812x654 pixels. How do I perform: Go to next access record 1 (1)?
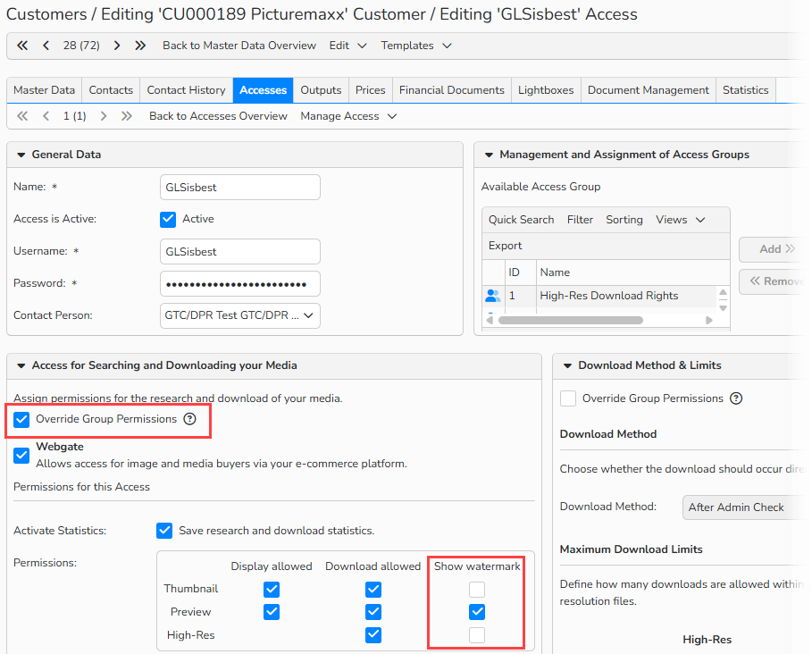pos(104,116)
